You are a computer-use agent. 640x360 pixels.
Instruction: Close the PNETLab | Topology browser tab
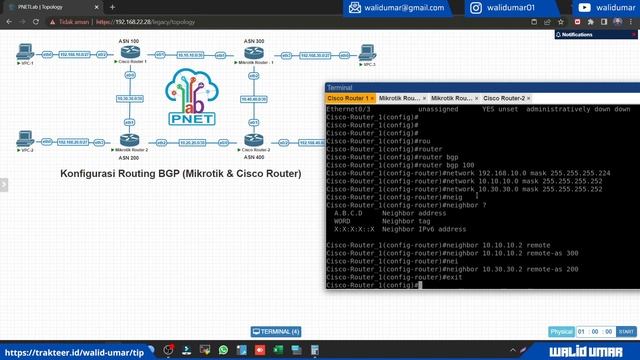coord(97,7)
